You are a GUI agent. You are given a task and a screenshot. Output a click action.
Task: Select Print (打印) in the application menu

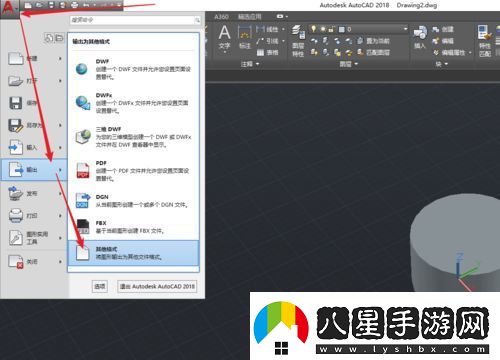coord(33,216)
